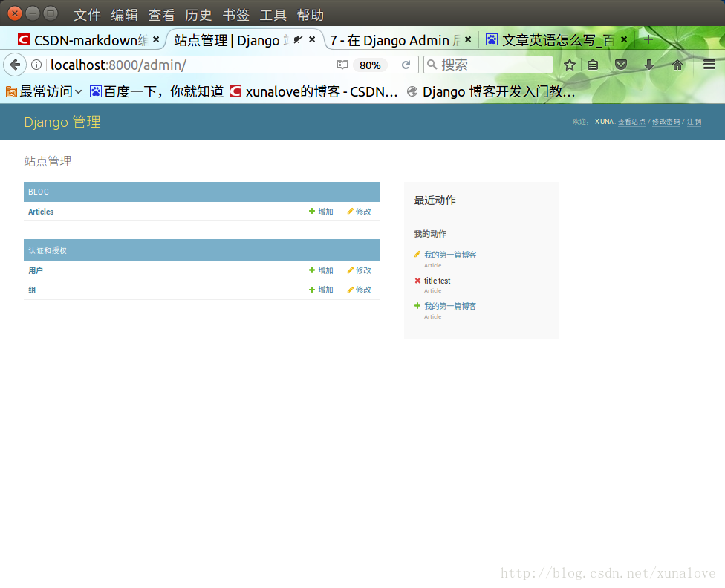The width and height of the screenshot is (725, 588).
Task: Click 修改 in the 组 row
Action: coord(359,290)
